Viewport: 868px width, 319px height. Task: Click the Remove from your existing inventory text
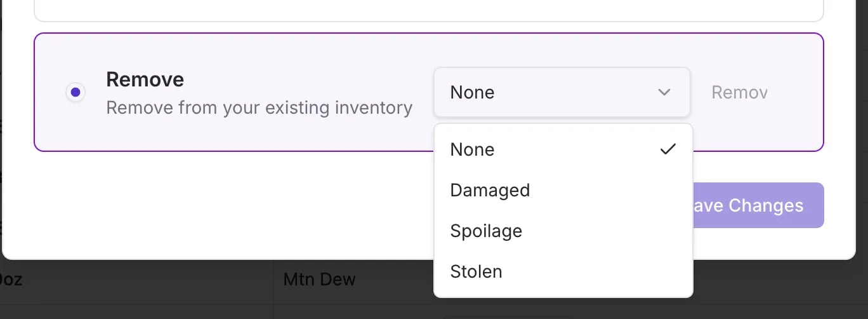[260, 107]
